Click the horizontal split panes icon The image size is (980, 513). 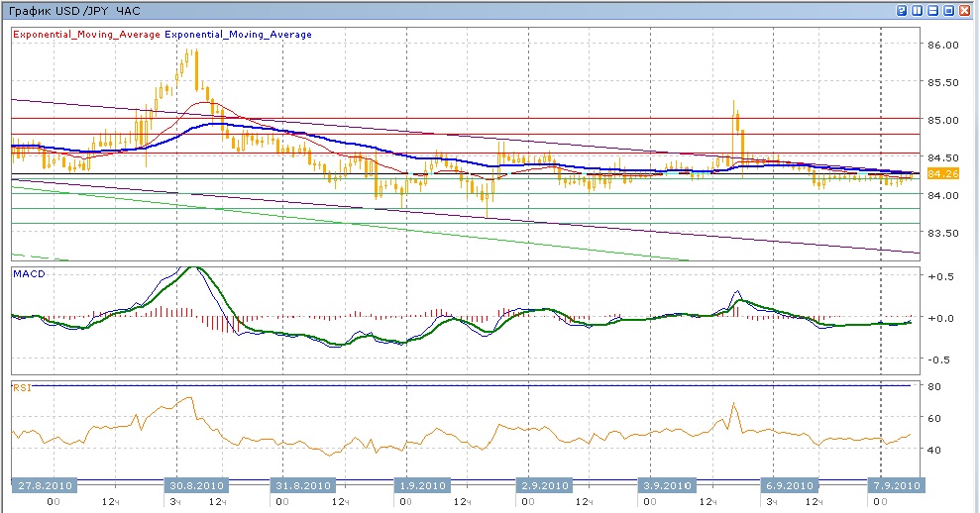click(932, 10)
